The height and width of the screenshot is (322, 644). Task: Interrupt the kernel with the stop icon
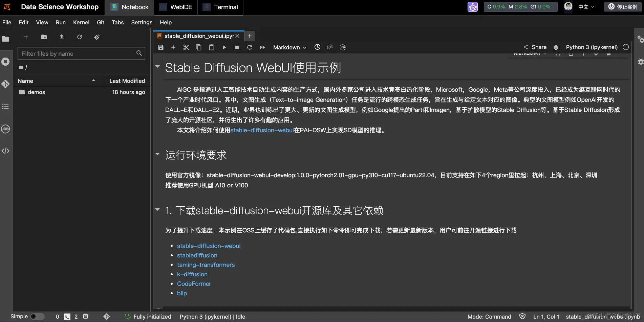click(x=237, y=47)
